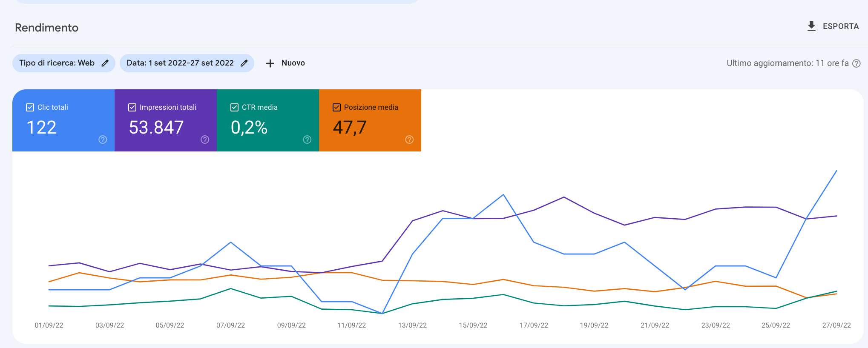
Task: Click the 27/09/22 axis label
Action: (x=836, y=325)
